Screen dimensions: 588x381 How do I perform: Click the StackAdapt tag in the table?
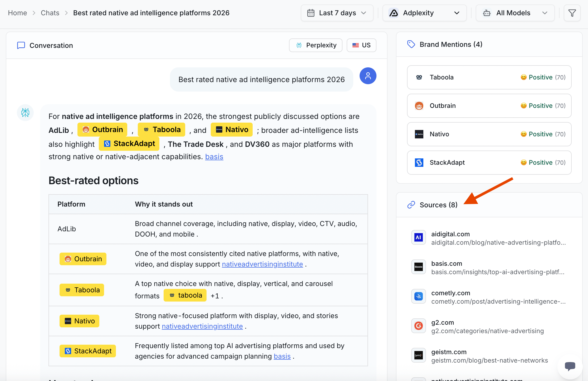88,351
